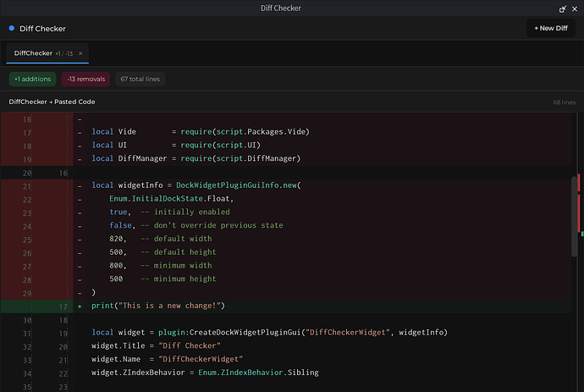Click the removed local widgetInfo line

pyautogui.click(x=196, y=185)
